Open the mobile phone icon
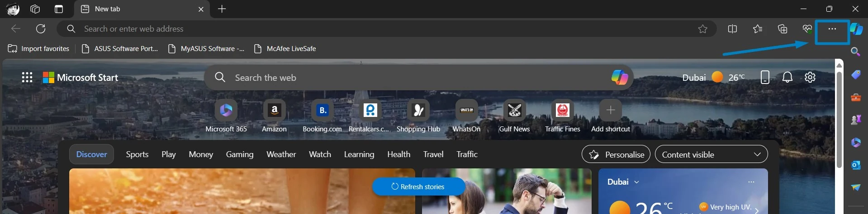Image resolution: width=868 pixels, height=214 pixels. (765, 77)
